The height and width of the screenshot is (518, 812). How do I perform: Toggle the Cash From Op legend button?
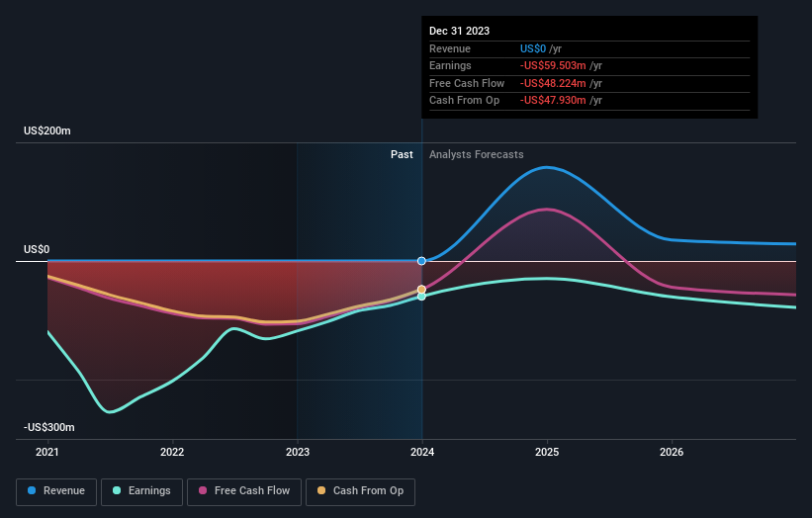point(360,491)
